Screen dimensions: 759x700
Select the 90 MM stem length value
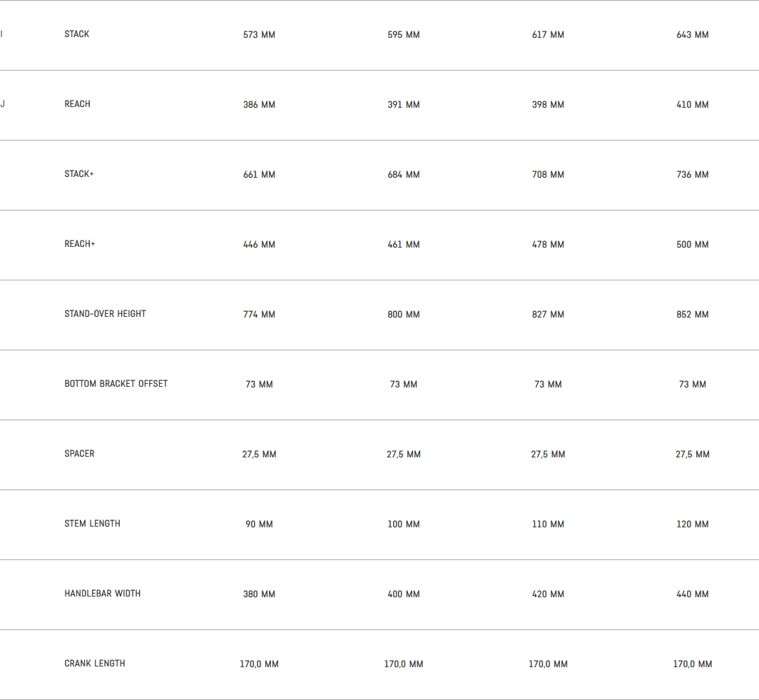pos(259,524)
